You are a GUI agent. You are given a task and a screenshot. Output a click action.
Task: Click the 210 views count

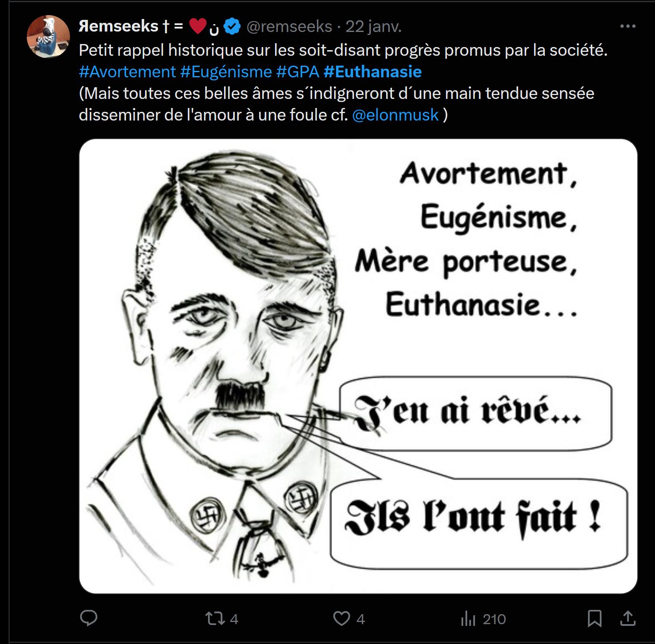pyautogui.click(x=494, y=619)
